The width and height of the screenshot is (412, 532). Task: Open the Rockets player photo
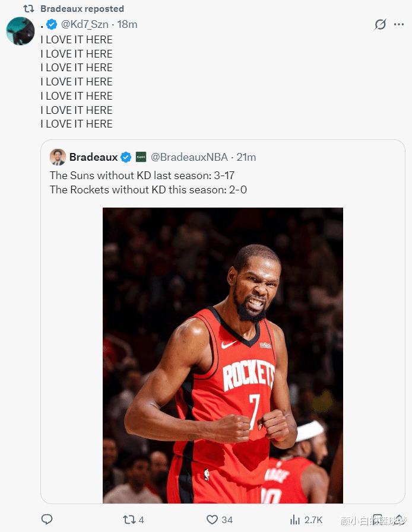223,355
